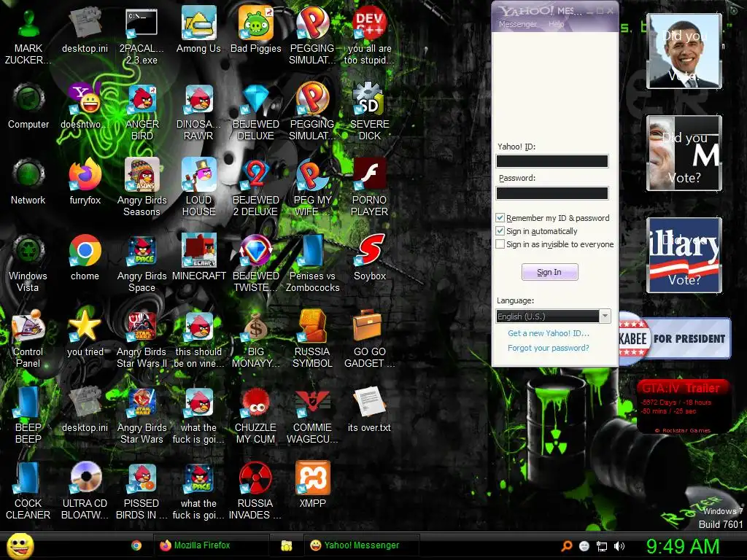The height and width of the screenshot is (560, 747).
Task: Click the Chrome icon on the taskbar
Action: click(136, 545)
